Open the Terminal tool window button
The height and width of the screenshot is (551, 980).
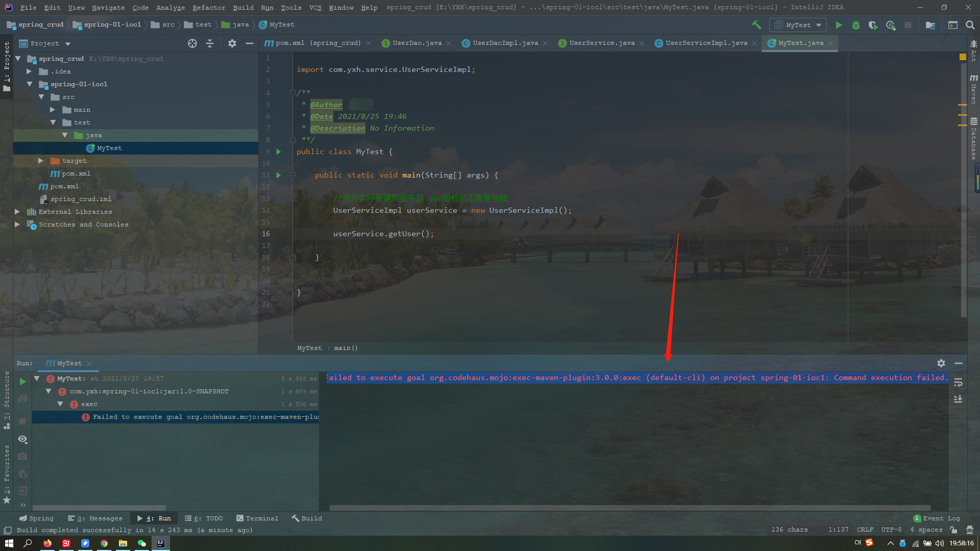(257, 518)
